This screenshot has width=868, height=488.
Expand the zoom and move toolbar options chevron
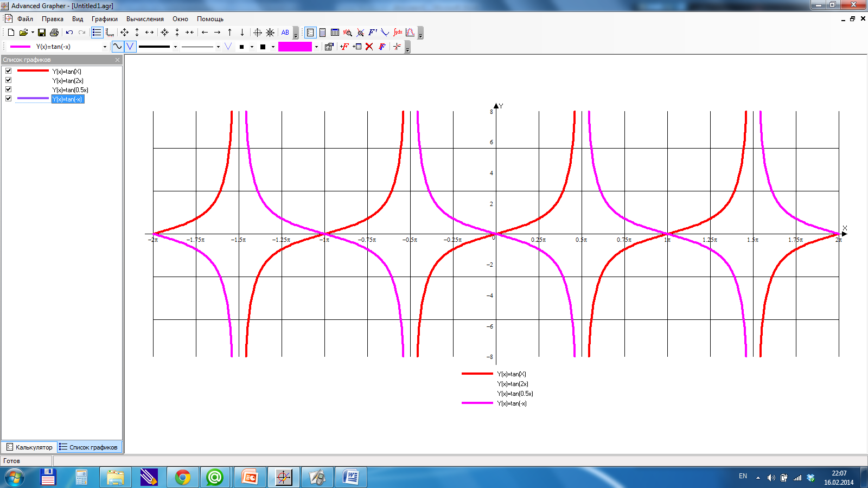point(296,33)
